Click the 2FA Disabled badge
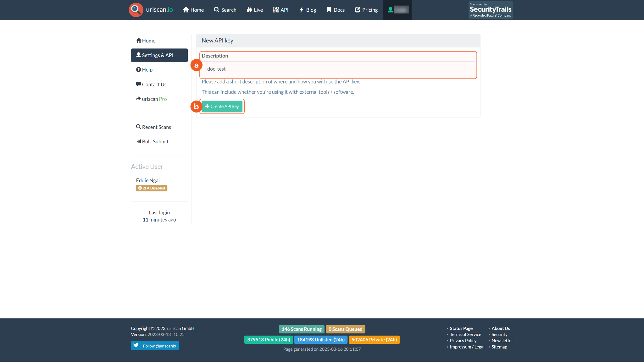Screen dimensions: 644x362 [152, 188]
